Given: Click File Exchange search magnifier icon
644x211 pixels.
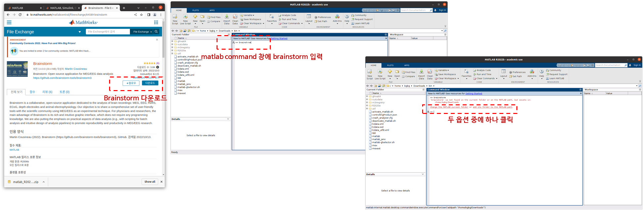Looking at the screenshot, I should (x=156, y=31).
